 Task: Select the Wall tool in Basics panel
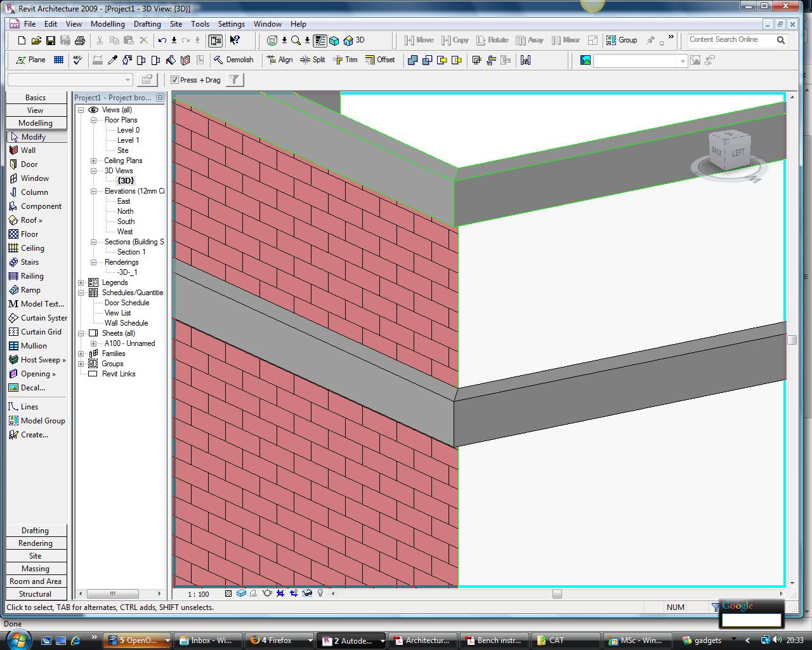28,150
